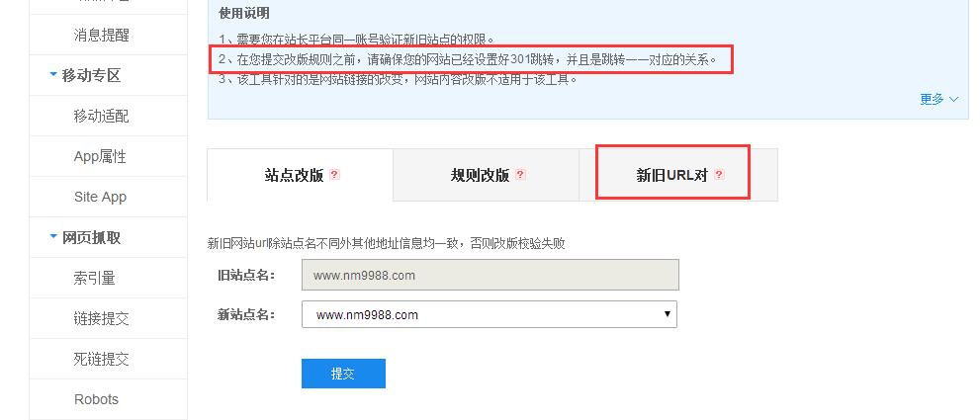Select Robots in the sidebar
Image resolution: width=980 pixels, height=420 pixels.
96,399
